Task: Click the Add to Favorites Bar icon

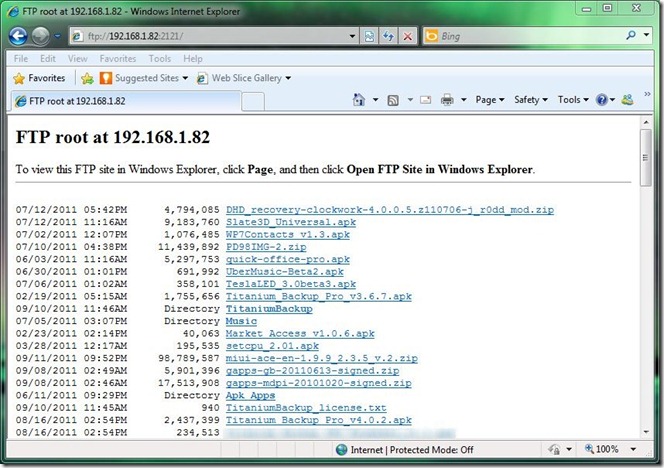Action: click(x=87, y=78)
